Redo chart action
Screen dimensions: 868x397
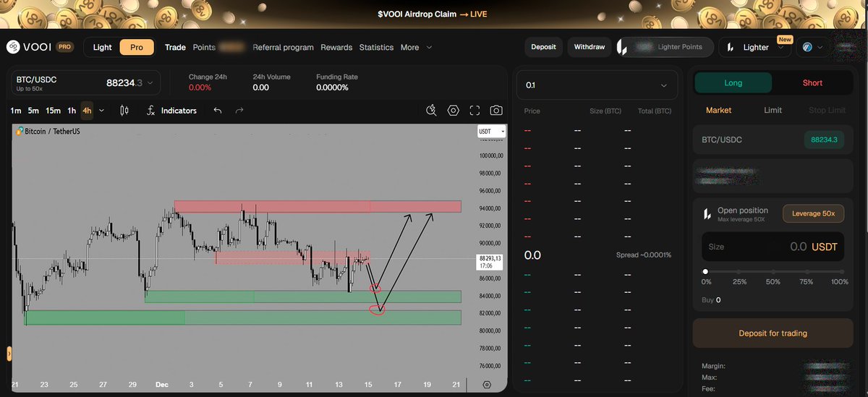(239, 111)
